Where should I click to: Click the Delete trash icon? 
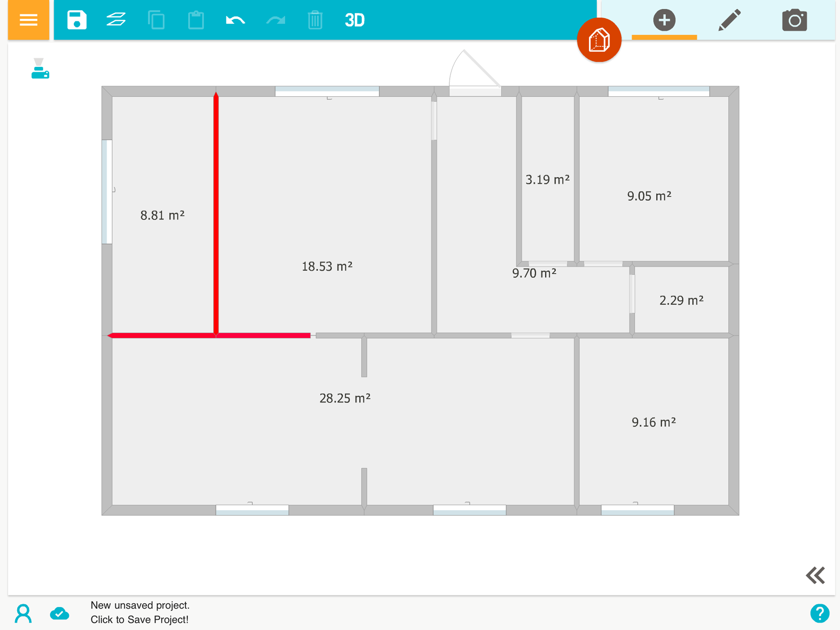pos(315,20)
